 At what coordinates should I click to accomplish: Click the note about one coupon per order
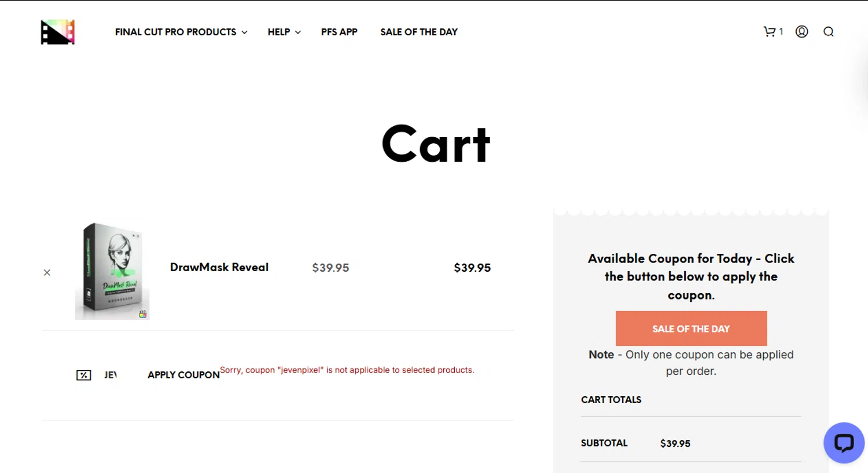tap(691, 363)
